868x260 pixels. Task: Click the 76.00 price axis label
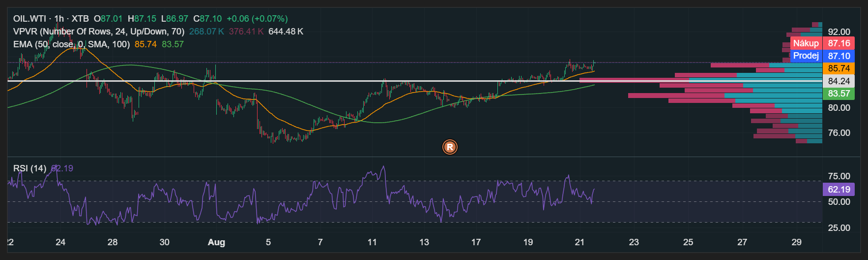tap(839, 133)
